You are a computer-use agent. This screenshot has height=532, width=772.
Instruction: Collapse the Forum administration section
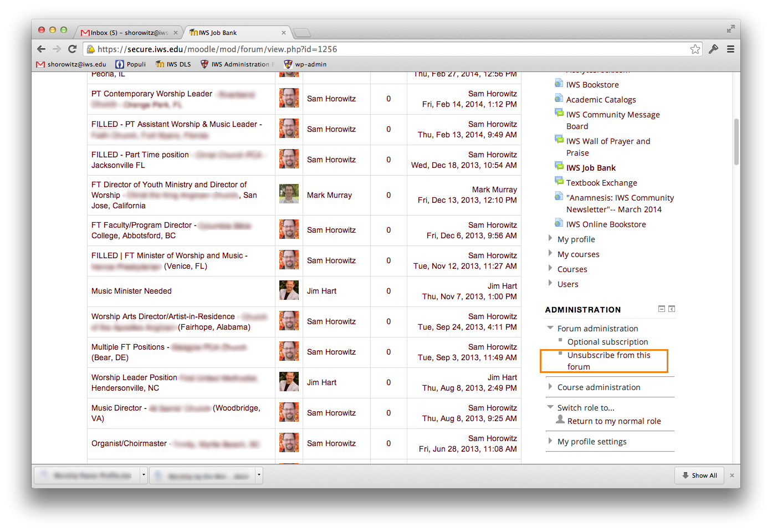[x=550, y=328]
